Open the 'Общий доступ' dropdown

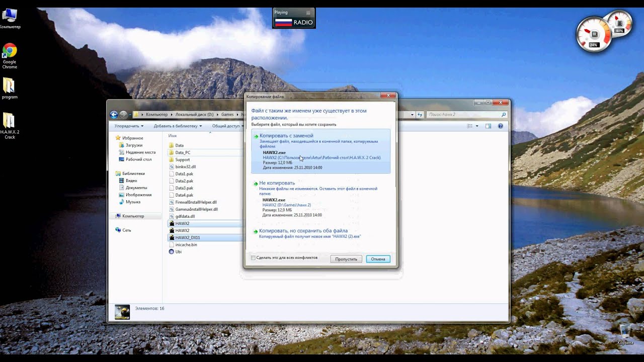(228, 126)
